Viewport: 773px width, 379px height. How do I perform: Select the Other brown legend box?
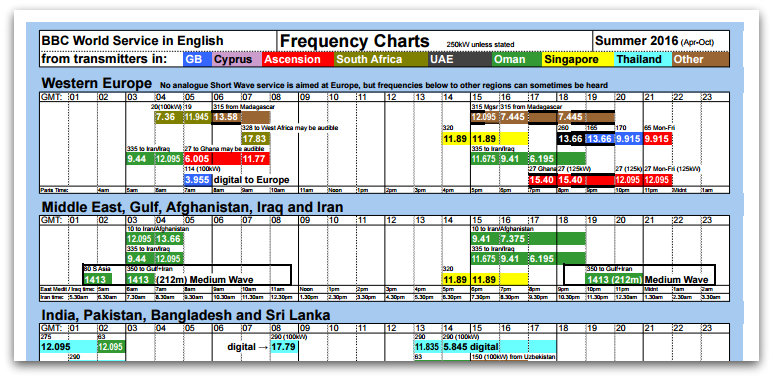(x=700, y=60)
